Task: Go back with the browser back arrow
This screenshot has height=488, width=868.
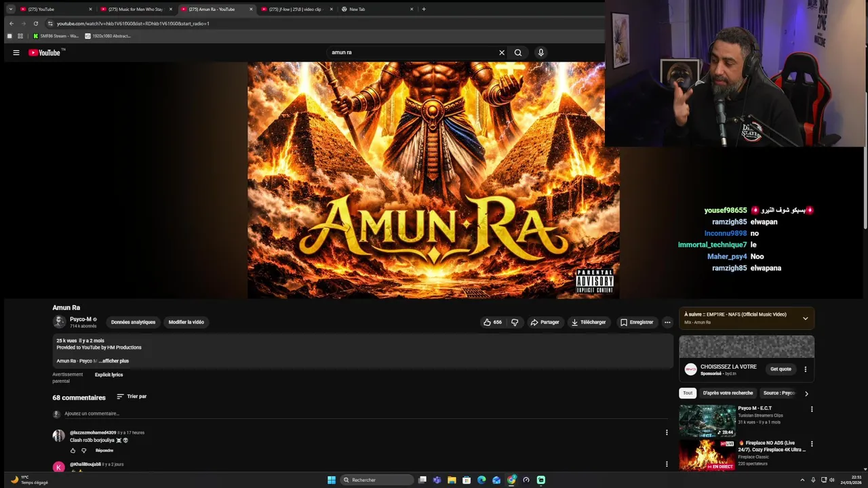Action: click(x=11, y=24)
